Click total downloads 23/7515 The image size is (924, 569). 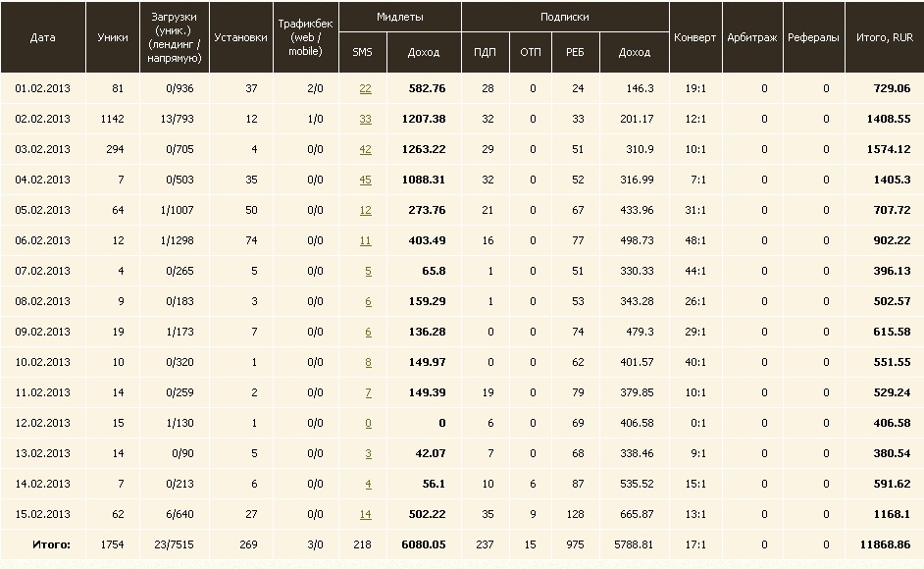[174, 544]
